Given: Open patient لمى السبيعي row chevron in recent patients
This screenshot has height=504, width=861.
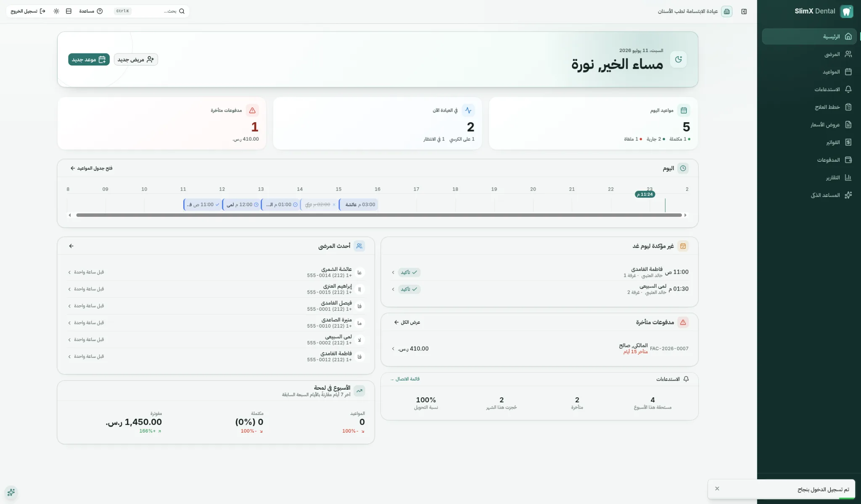Looking at the screenshot, I should (x=69, y=339).
